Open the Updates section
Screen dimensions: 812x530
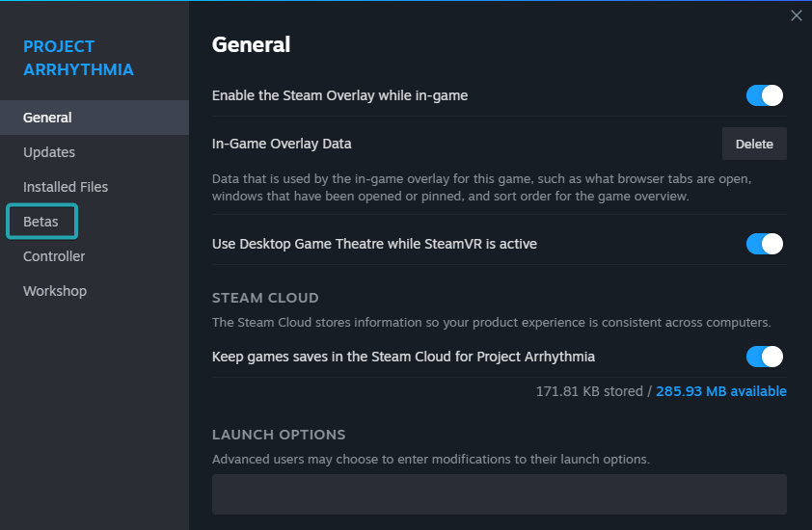pyautogui.click(x=49, y=152)
